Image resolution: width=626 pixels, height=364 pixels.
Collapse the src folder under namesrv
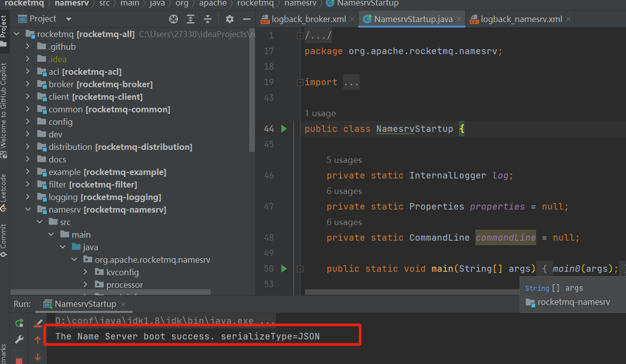pos(40,222)
